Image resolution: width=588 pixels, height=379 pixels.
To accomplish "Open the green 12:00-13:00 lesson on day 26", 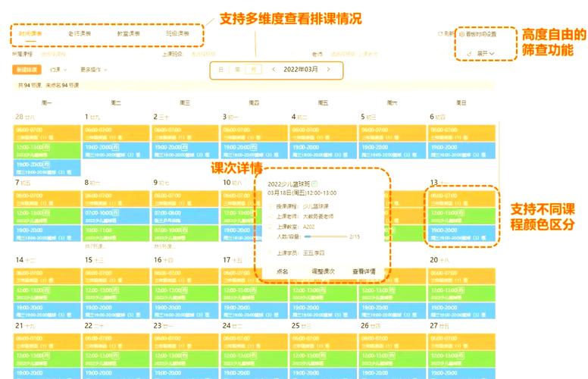I will [393, 359].
